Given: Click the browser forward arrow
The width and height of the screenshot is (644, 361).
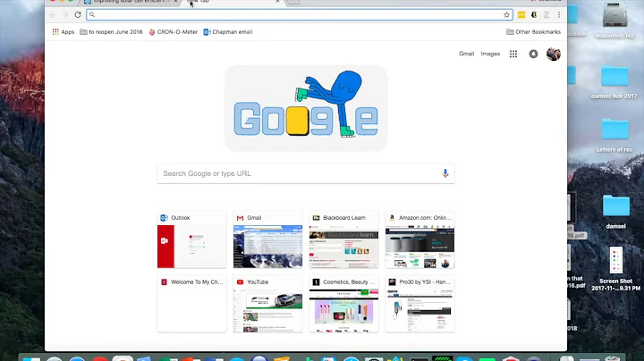Looking at the screenshot, I should point(65,15).
